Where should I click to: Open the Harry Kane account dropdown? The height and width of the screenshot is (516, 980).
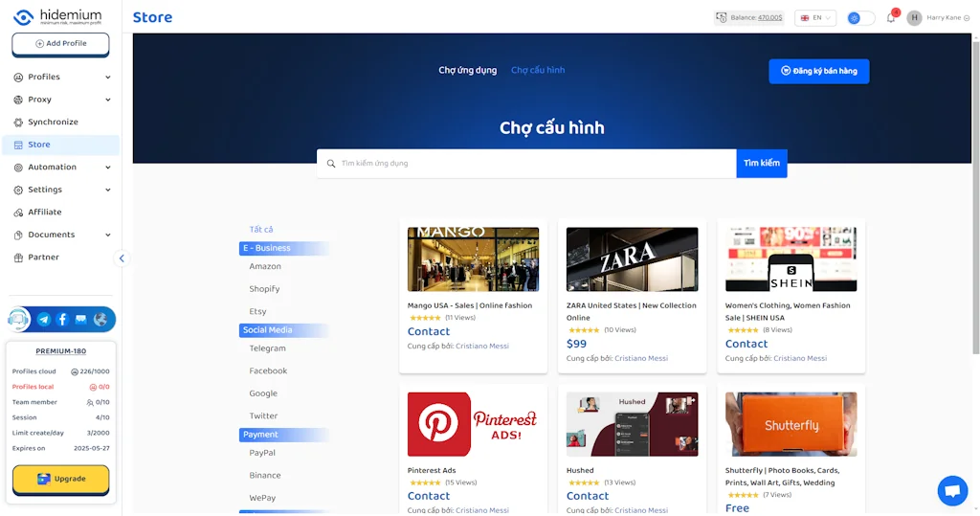pos(947,17)
